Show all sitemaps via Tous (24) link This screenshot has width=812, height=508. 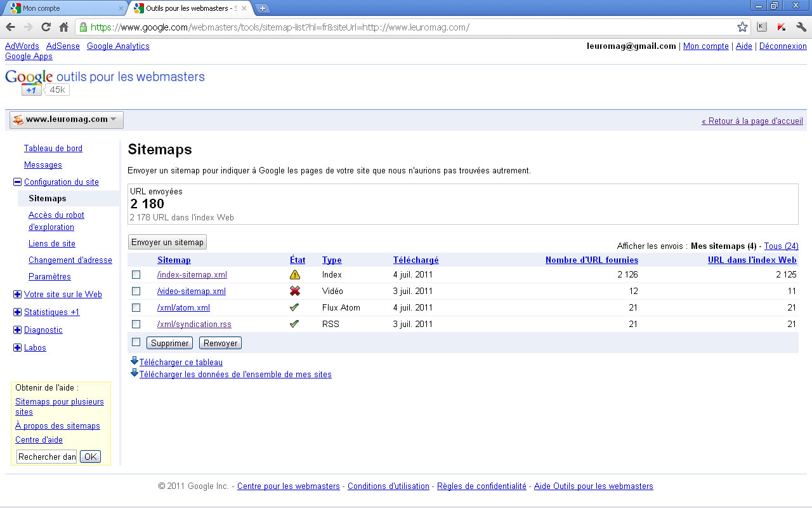point(781,246)
